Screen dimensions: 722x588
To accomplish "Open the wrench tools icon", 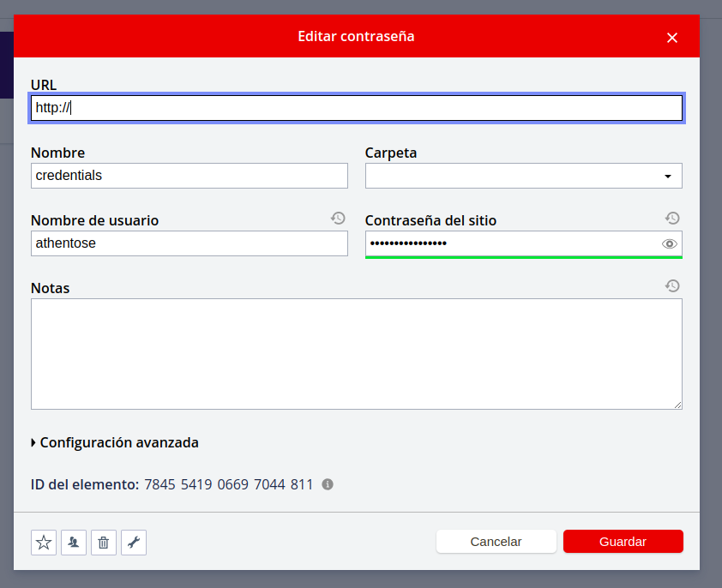I will [134, 542].
